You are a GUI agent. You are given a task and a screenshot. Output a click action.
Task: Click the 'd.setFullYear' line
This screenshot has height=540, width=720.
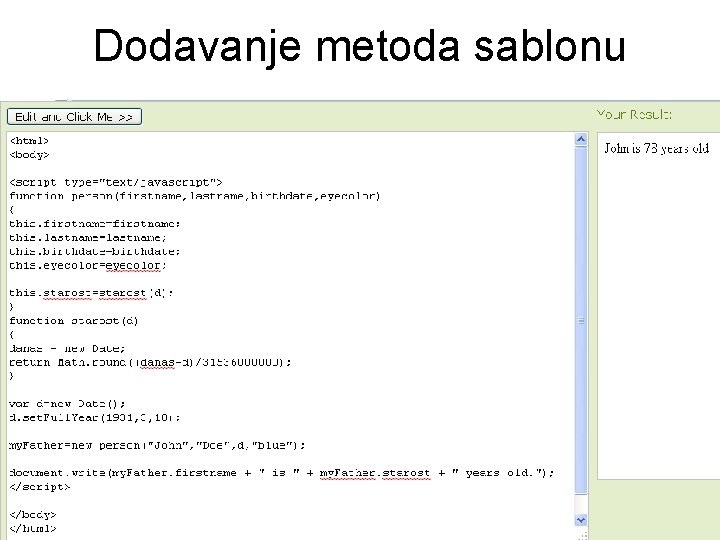tap(95, 417)
